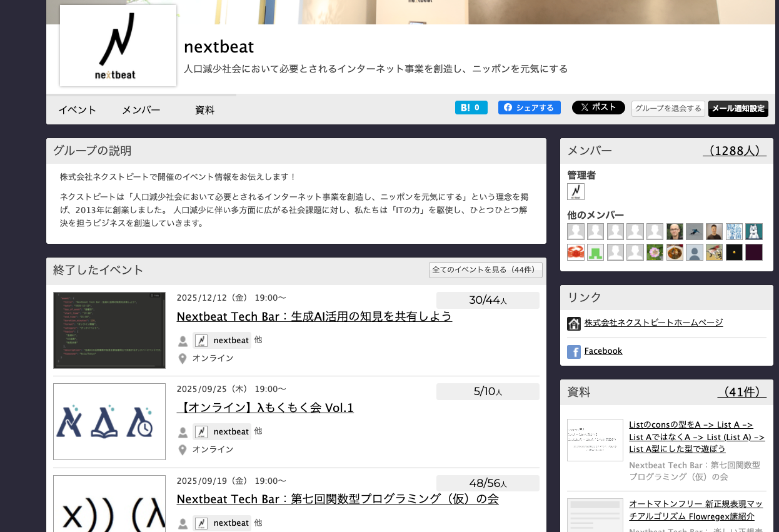Screen dimensions: 779x532
Task: Open the member count link （1288人）
Action: coord(735,151)
